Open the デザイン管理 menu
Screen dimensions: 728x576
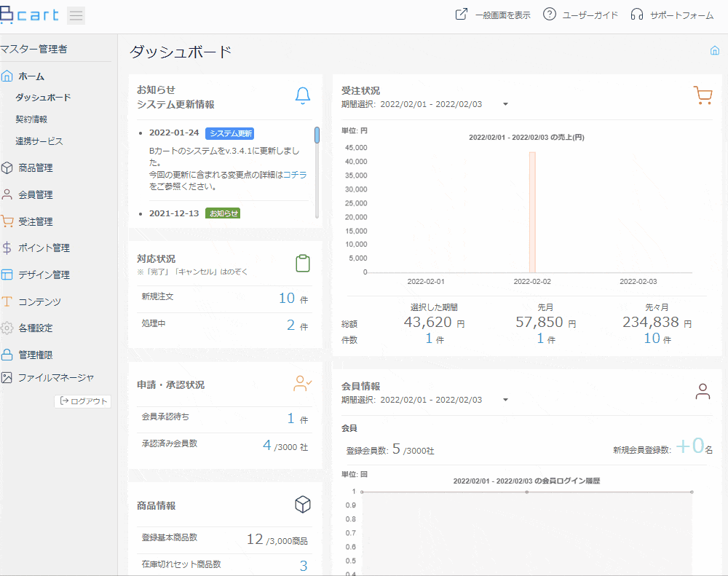point(44,275)
